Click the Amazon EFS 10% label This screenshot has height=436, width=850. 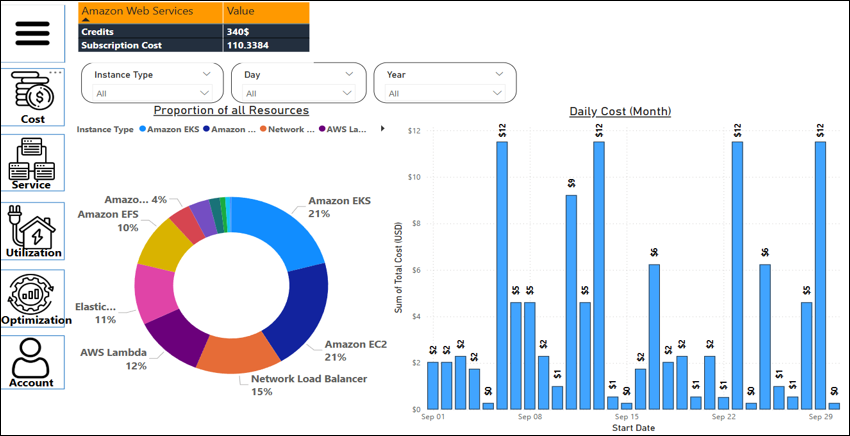pyautogui.click(x=108, y=221)
